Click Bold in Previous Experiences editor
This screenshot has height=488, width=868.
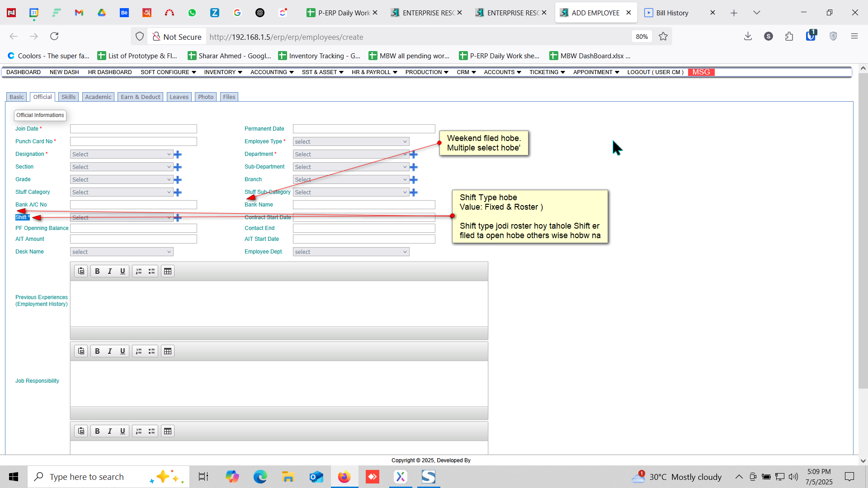97,271
